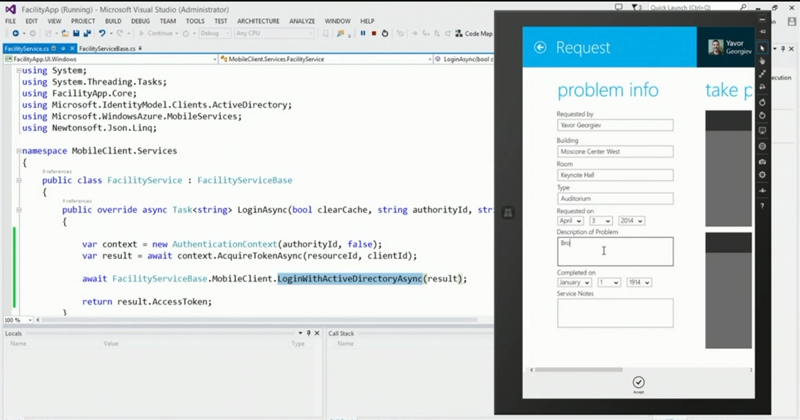This screenshot has width=800, height=420.
Task: Navigate backward icon in toolbar
Action: [15, 33]
